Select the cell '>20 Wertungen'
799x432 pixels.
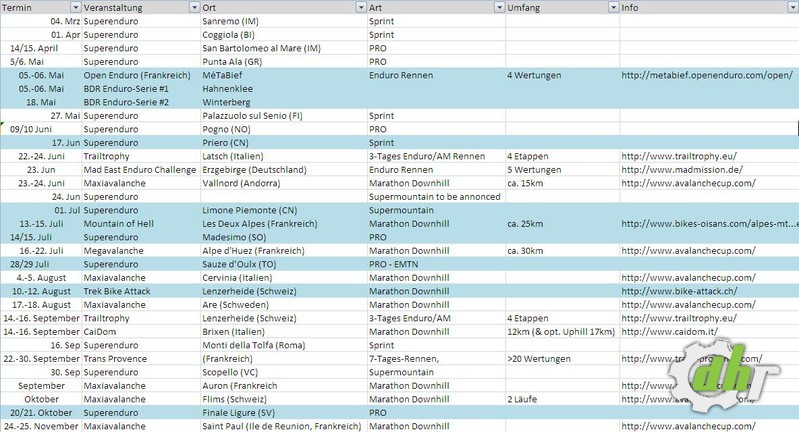563,359
